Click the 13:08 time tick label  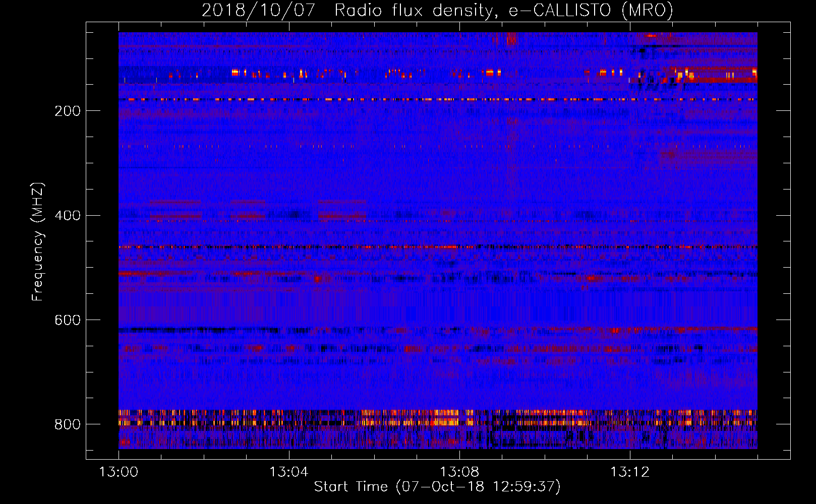tap(459, 472)
